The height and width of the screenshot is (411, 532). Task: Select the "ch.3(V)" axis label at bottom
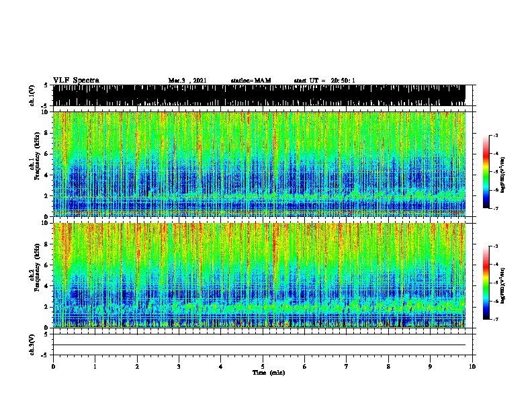[x=32, y=345]
